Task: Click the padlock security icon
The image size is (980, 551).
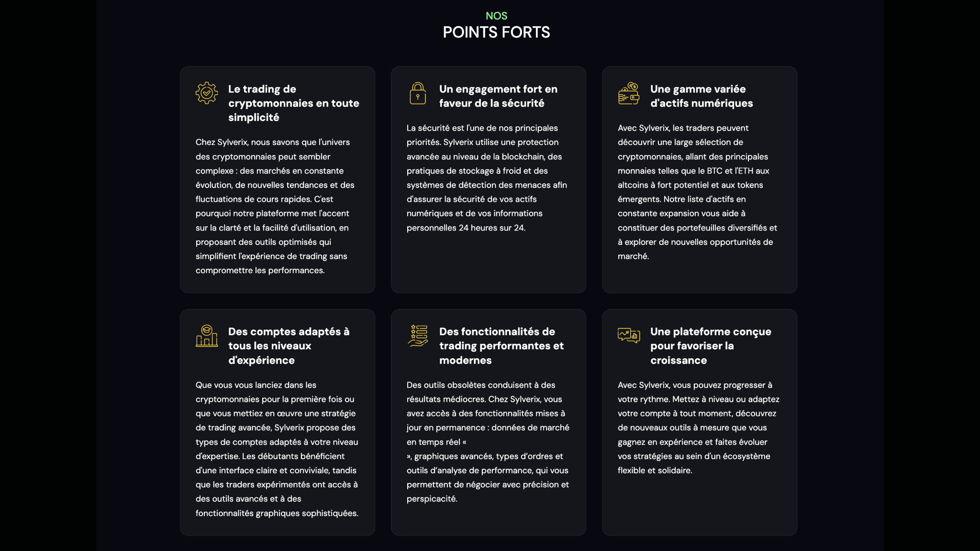Action: pyautogui.click(x=418, y=93)
